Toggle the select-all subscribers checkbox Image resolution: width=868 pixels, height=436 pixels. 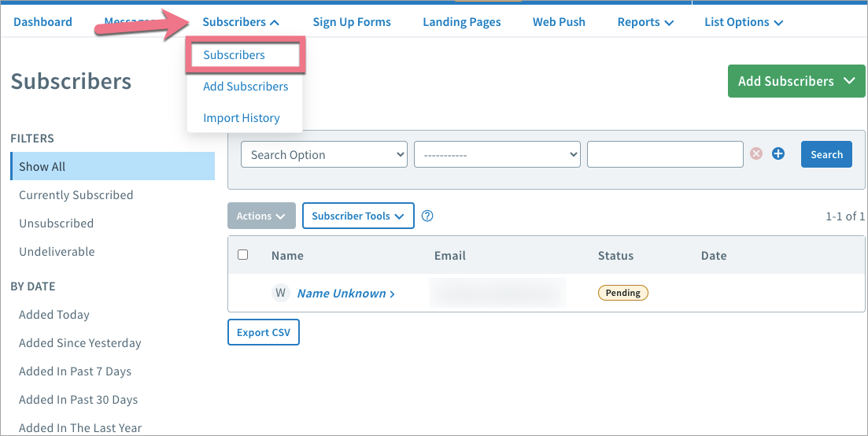[243, 255]
